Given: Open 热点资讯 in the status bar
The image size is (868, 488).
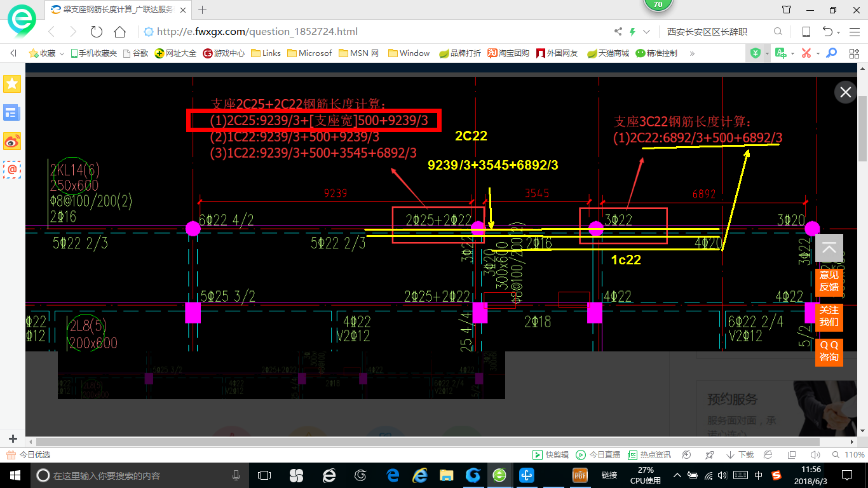Looking at the screenshot, I should (x=649, y=455).
